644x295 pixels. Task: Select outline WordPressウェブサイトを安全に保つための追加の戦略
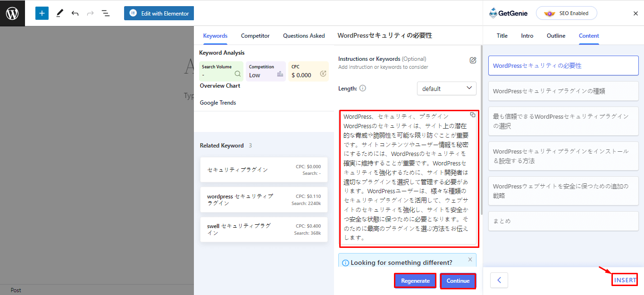tap(563, 191)
